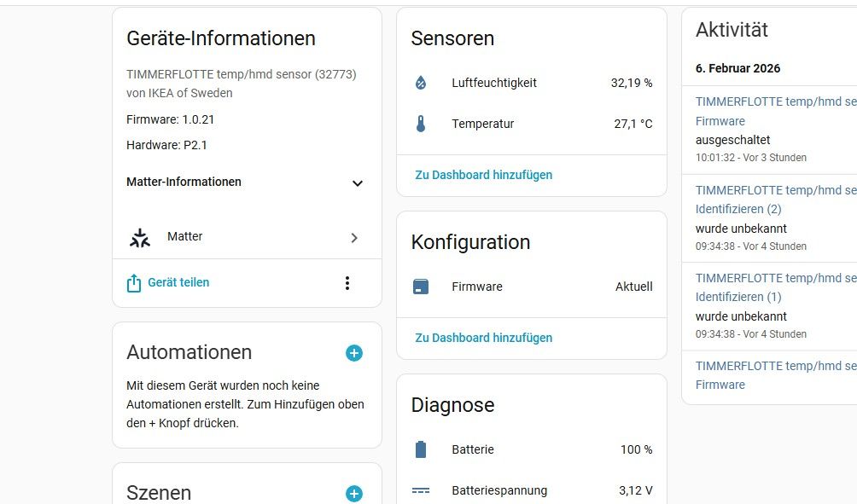Click the Temperatur thermometer icon
This screenshot has width=857, height=504.
coord(421,125)
